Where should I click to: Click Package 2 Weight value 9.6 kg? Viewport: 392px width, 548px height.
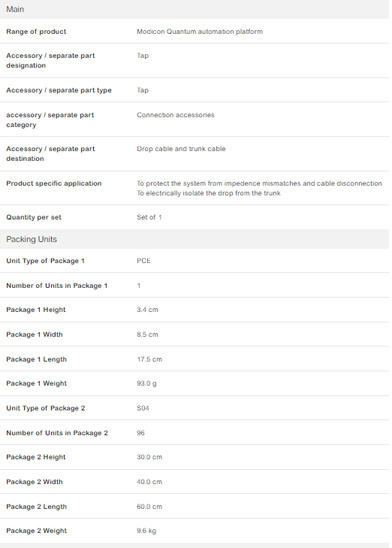146,531
